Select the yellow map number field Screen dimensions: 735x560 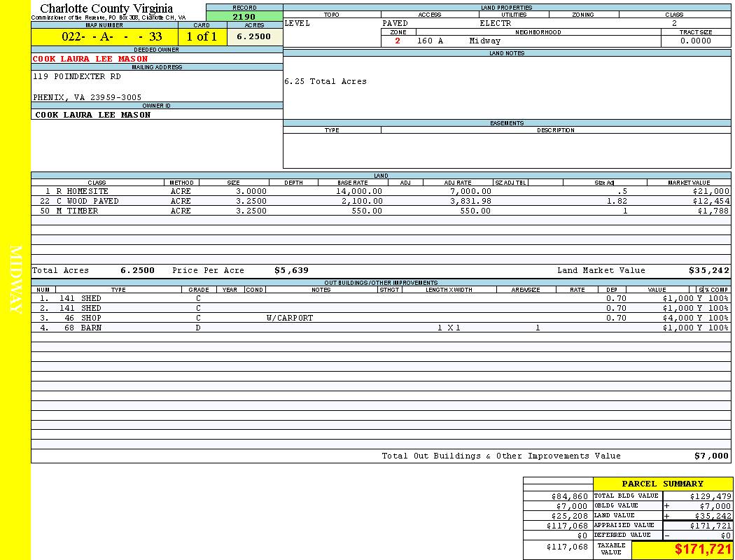[x=104, y=37]
